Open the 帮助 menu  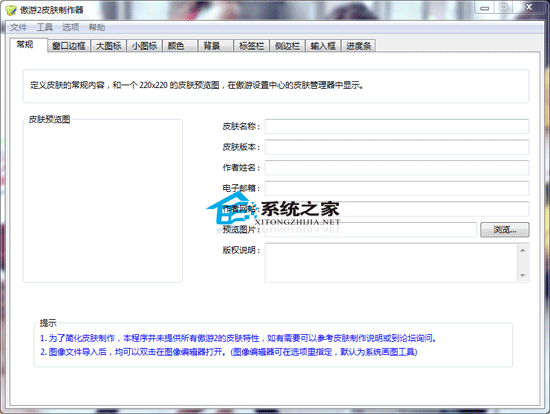click(97, 27)
